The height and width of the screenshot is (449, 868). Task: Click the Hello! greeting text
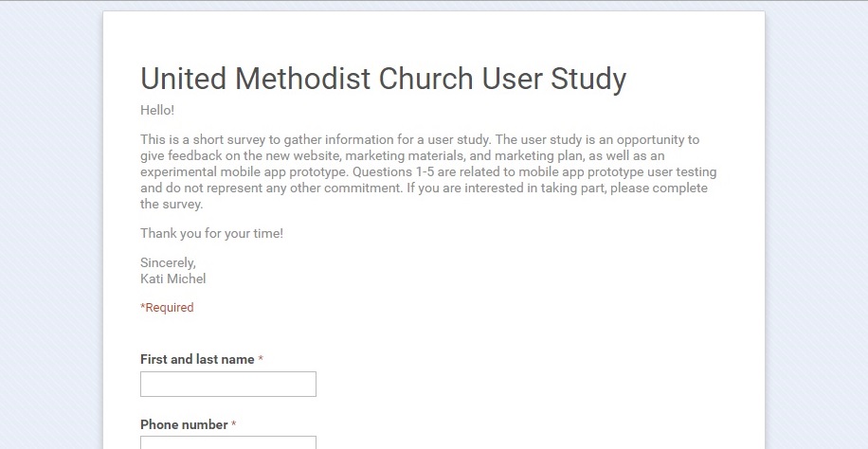point(157,111)
